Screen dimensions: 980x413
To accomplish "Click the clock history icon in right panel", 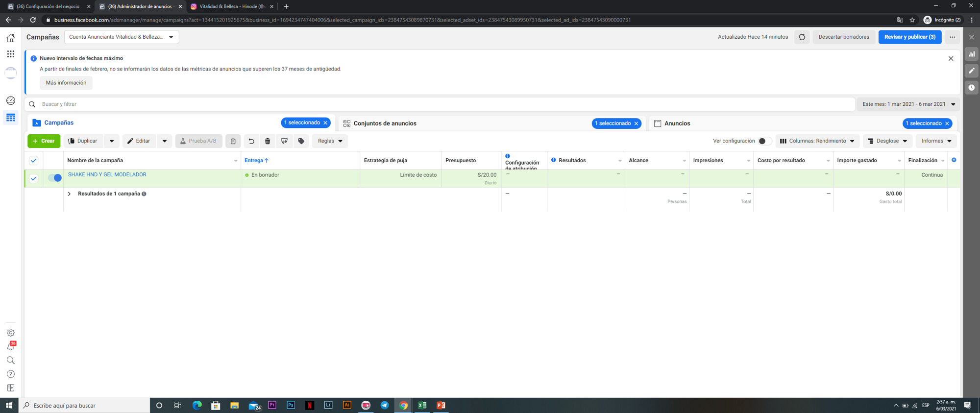I will coord(971,88).
